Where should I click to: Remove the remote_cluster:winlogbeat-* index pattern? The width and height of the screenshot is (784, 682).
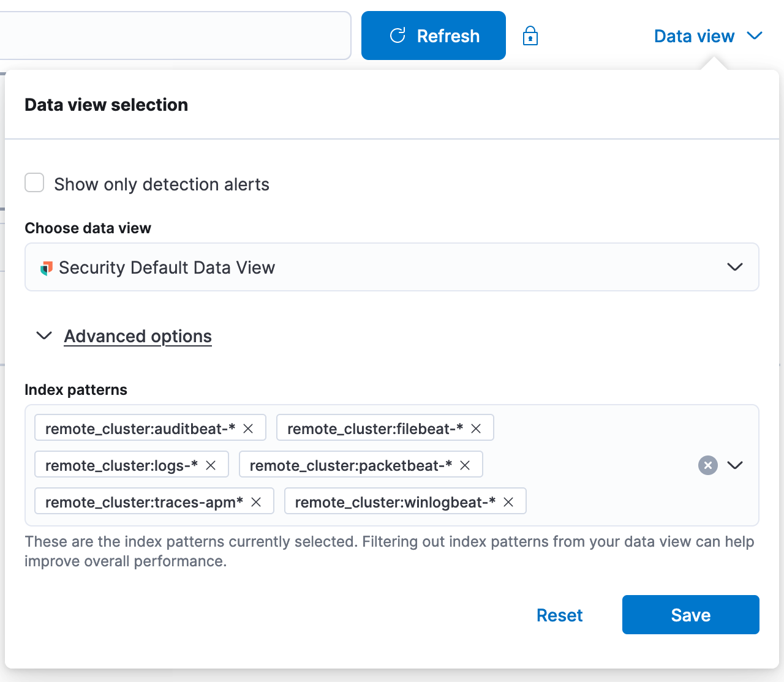(508, 502)
